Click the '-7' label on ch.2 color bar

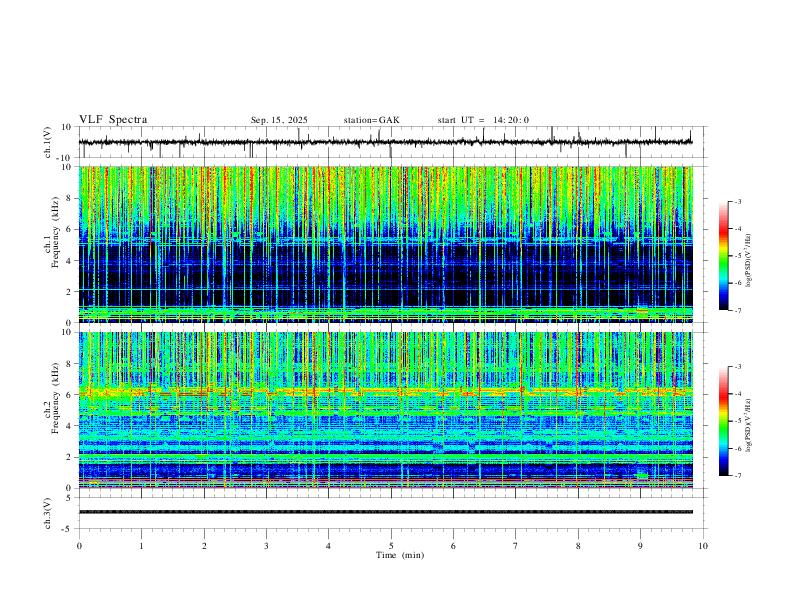(738, 475)
